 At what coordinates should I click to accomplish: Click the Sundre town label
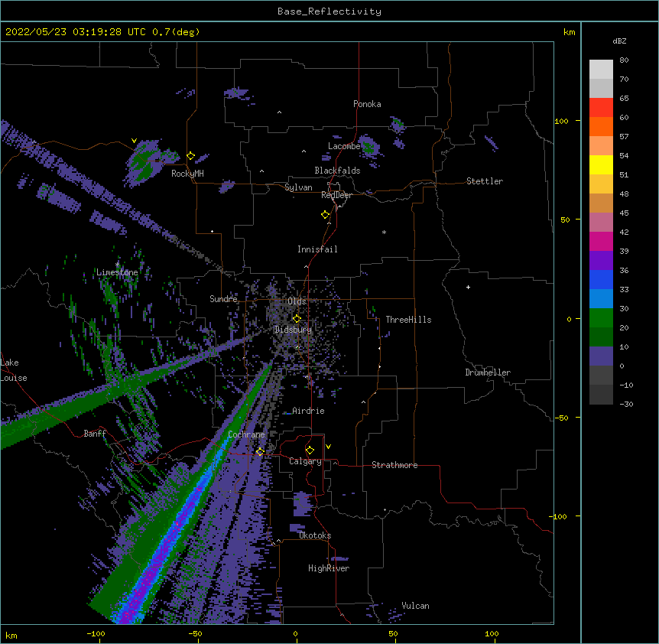(x=223, y=299)
